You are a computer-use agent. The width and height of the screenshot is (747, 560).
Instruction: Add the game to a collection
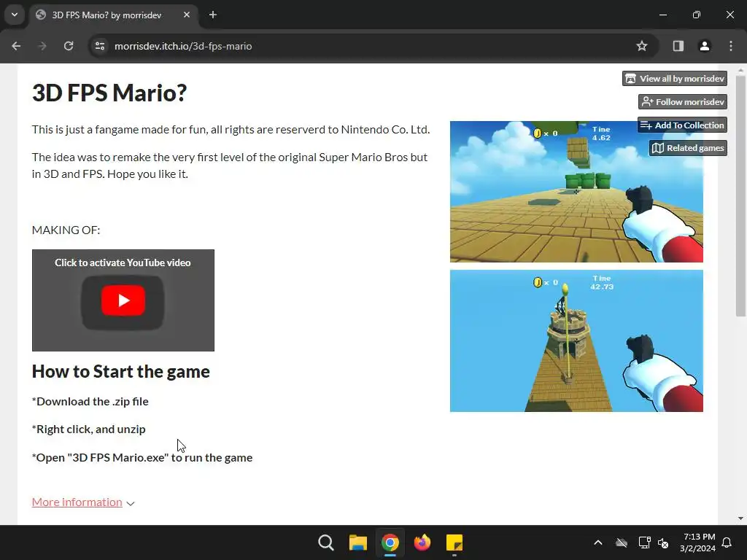click(682, 125)
